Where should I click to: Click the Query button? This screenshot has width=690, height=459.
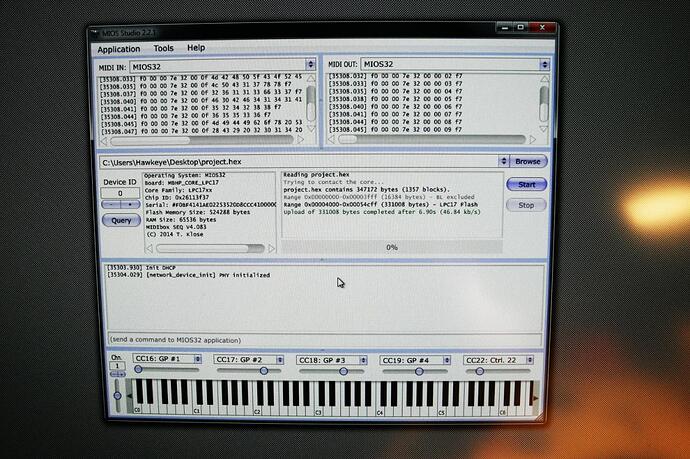[x=120, y=220]
